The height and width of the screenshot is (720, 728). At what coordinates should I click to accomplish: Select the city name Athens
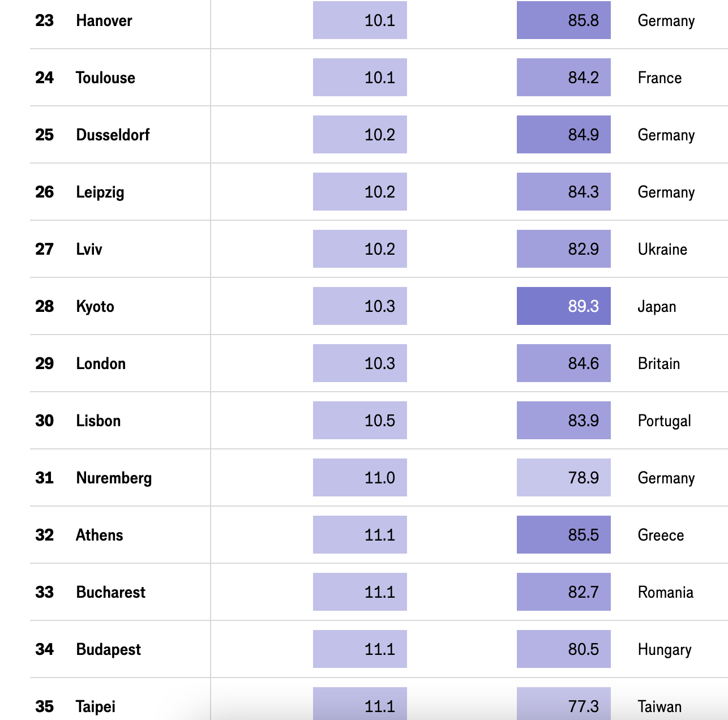point(100,535)
